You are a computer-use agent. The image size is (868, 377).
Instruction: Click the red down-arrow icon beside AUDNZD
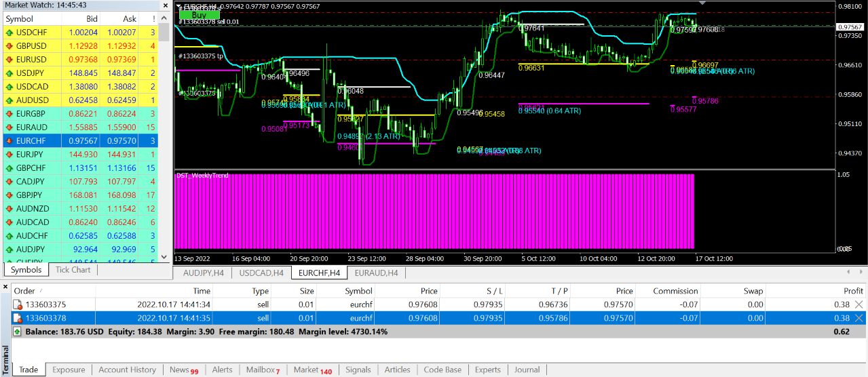coord(10,208)
